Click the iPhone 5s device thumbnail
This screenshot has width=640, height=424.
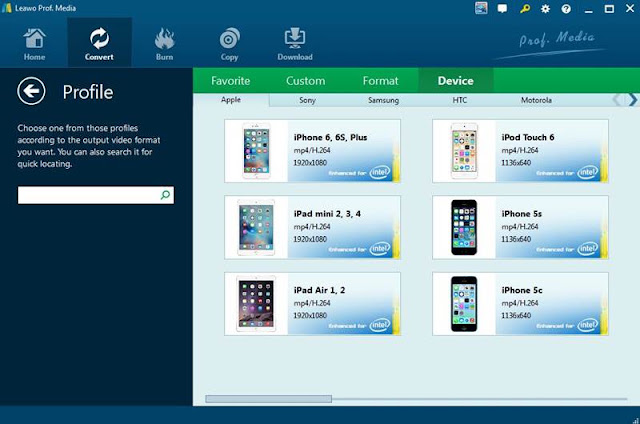464,227
